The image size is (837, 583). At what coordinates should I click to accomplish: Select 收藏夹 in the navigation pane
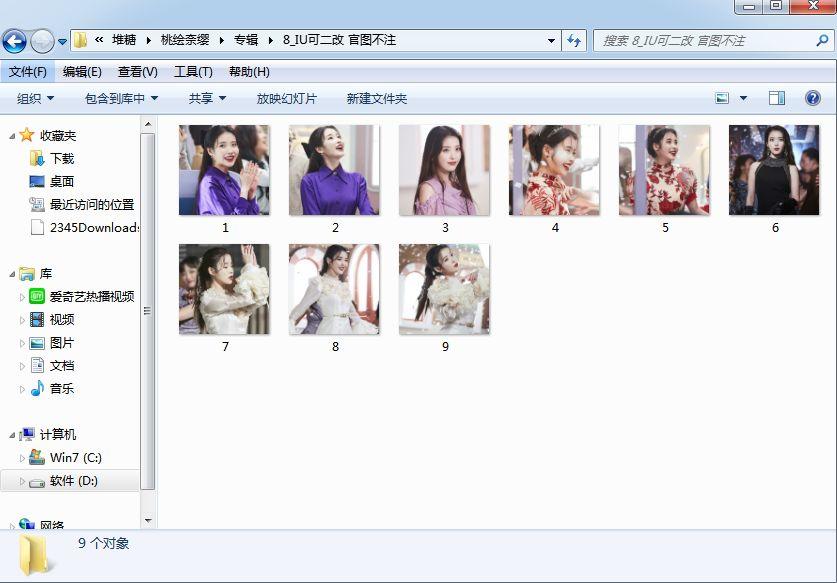[x=58, y=136]
